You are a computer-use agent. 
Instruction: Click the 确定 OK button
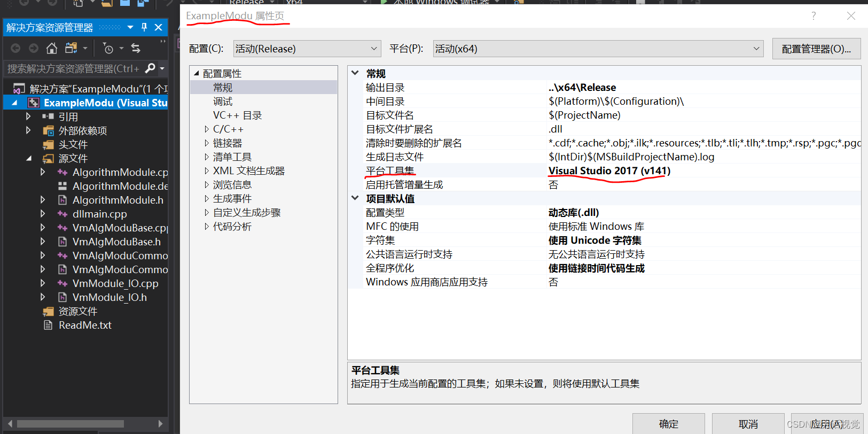[669, 424]
